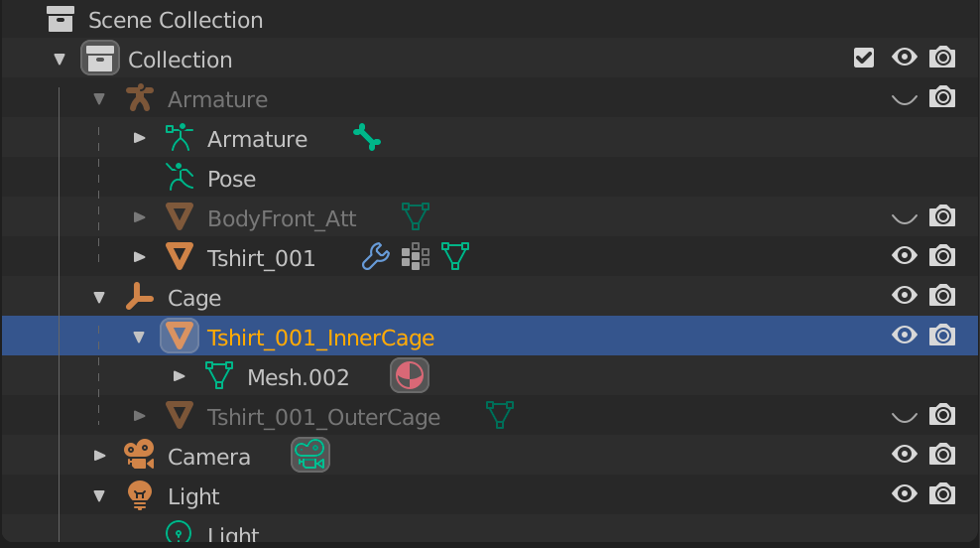Select the Scene Collection row
Image resolution: width=980 pixels, height=548 pixels.
pos(176,20)
